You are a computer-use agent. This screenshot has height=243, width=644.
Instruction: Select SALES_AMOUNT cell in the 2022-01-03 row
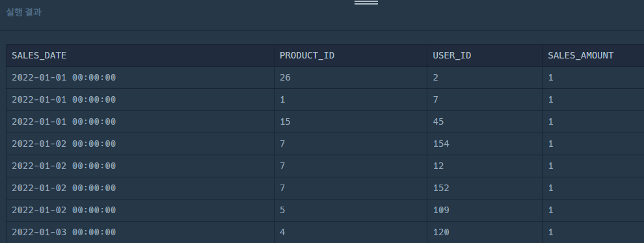(593, 233)
